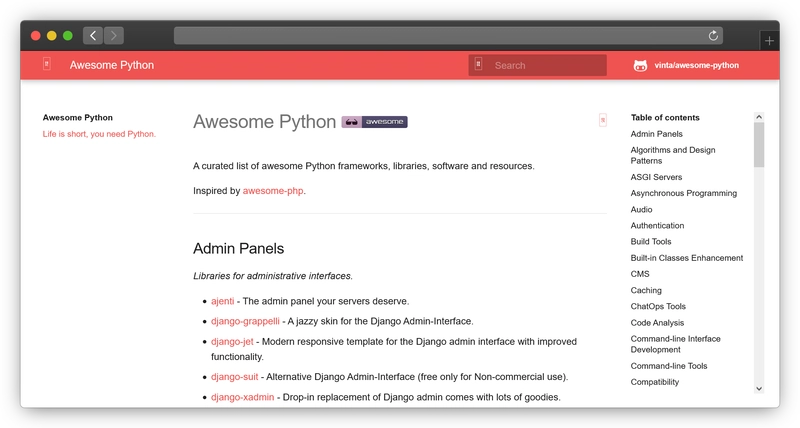The width and height of the screenshot is (800, 428).
Task: Open the django-grappelli link
Action: (245, 321)
